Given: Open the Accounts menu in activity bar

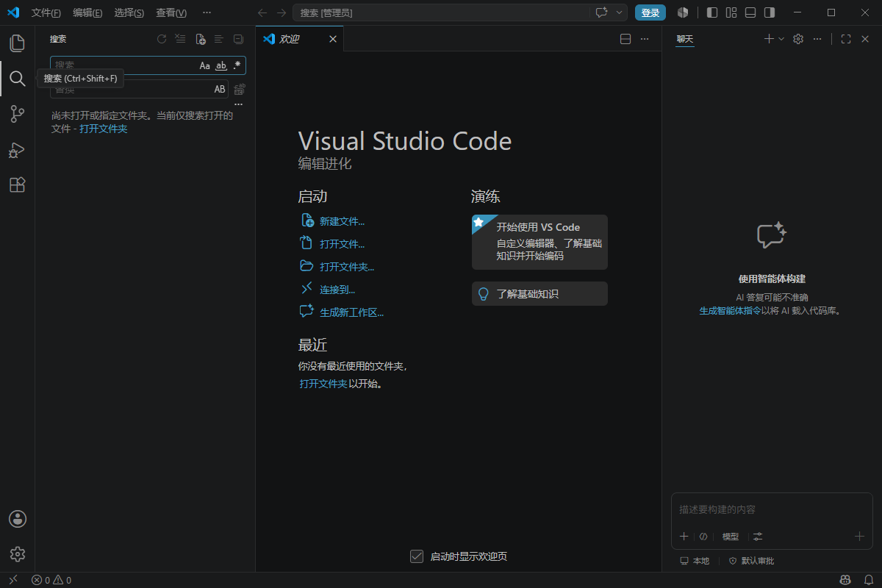Looking at the screenshot, I should pos(18,519).
